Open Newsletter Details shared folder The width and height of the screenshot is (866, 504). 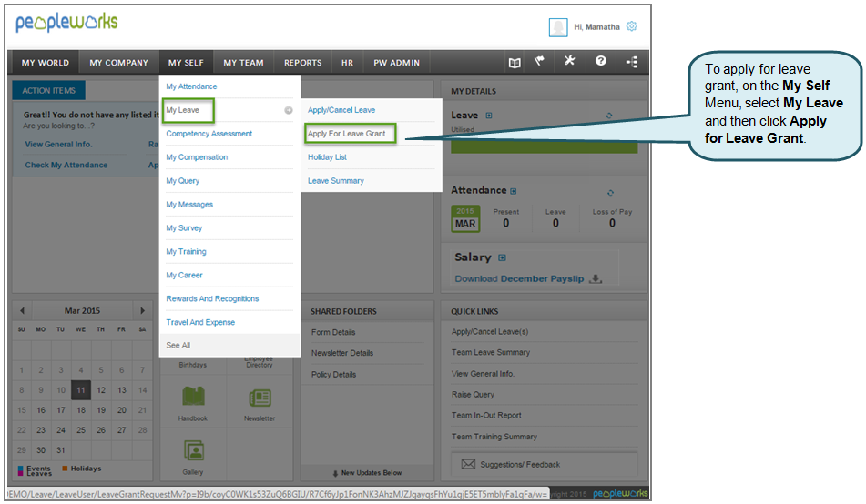pyautogui.click(x=342, y=353)
